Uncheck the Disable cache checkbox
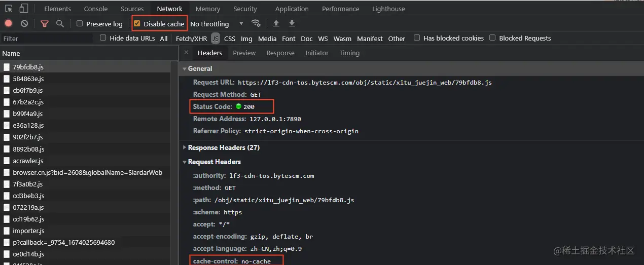This screenshot has width=644, height=265. 137,23
